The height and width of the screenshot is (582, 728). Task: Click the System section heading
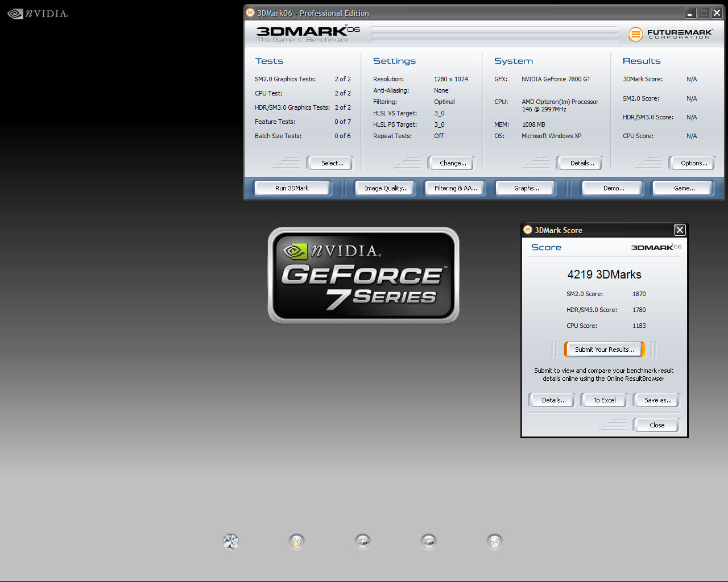click(x=514, y=61)
